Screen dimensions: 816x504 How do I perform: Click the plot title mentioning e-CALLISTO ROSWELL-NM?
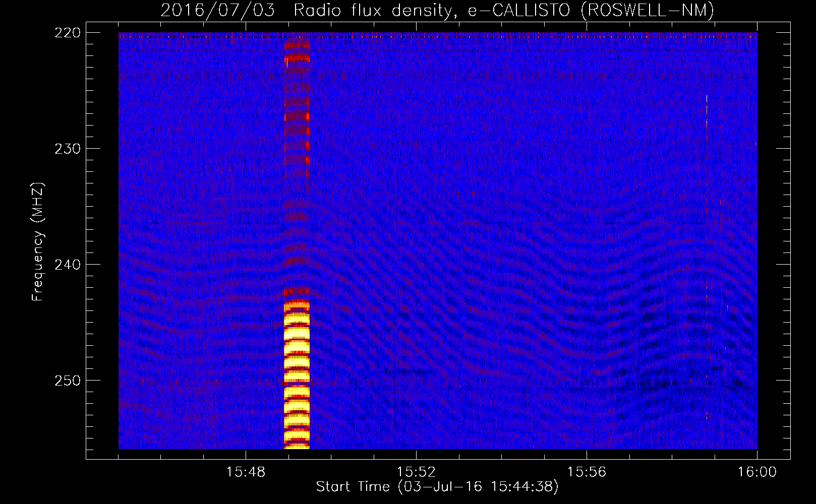(437, 10)
